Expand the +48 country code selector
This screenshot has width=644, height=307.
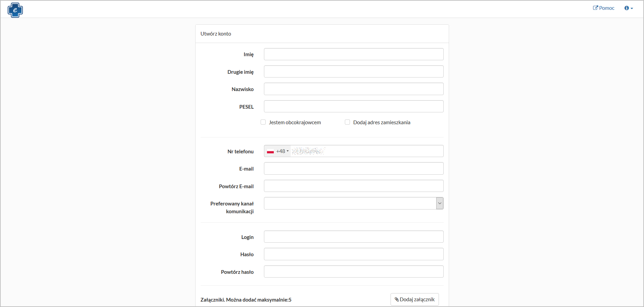pos(282,151)
